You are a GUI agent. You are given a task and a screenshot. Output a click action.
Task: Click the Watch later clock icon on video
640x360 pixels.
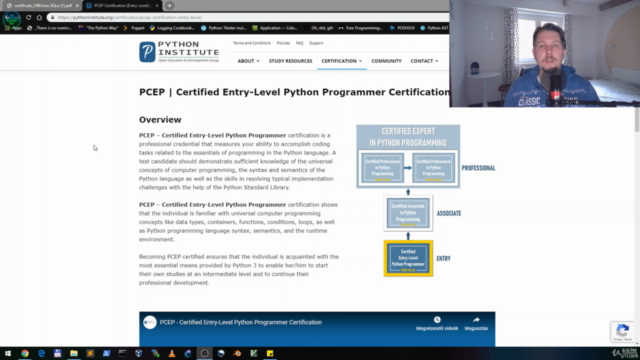pos(437,320)
